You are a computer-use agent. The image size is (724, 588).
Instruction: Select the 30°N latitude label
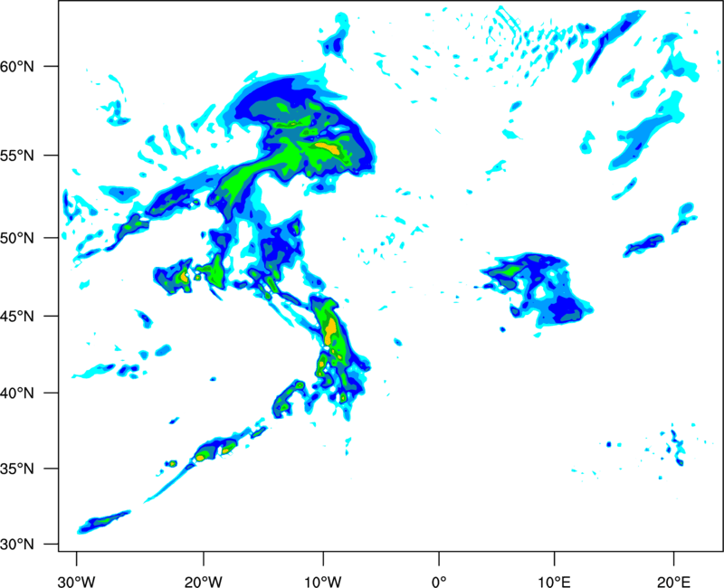pyautogui.click(x=17, y=545)
